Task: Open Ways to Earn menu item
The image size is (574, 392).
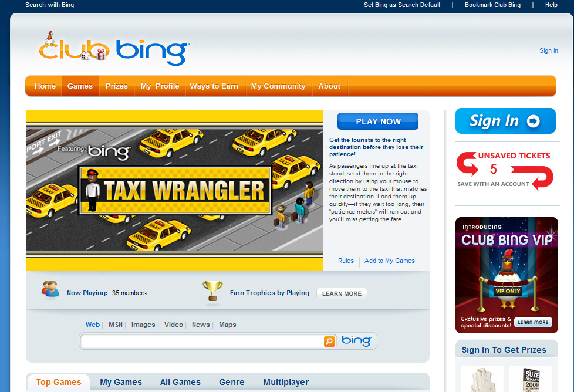Action: [214, 86]
